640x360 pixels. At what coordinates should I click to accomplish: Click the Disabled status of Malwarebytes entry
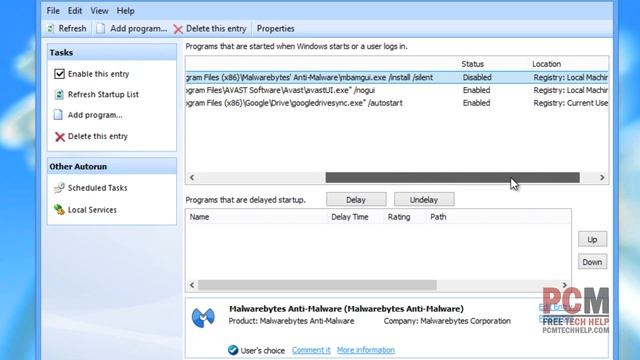point(477,78)
